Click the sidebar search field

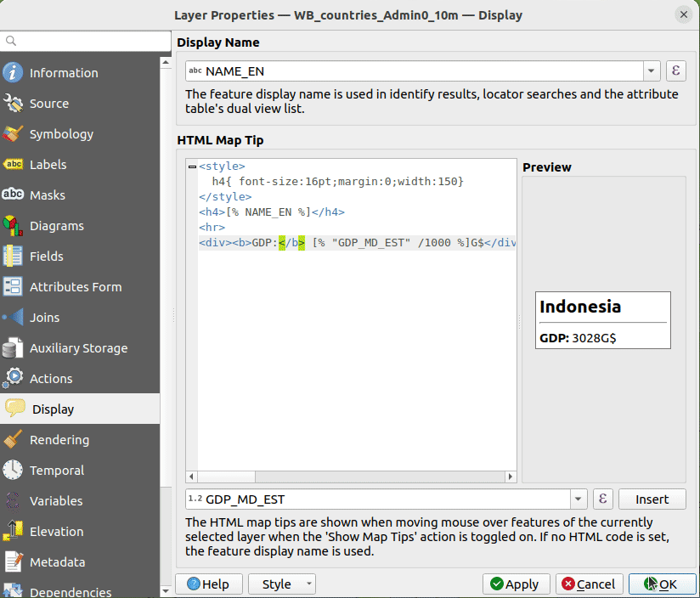[x=85, y=40]
